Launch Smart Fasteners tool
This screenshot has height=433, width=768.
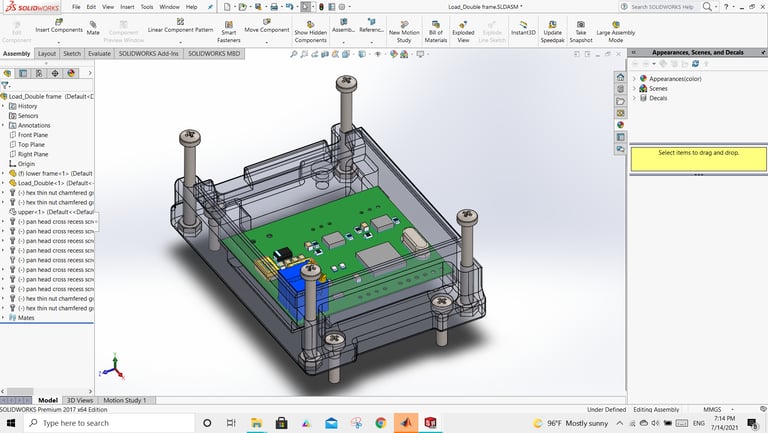pyautogui.click(x=229, y=30)
